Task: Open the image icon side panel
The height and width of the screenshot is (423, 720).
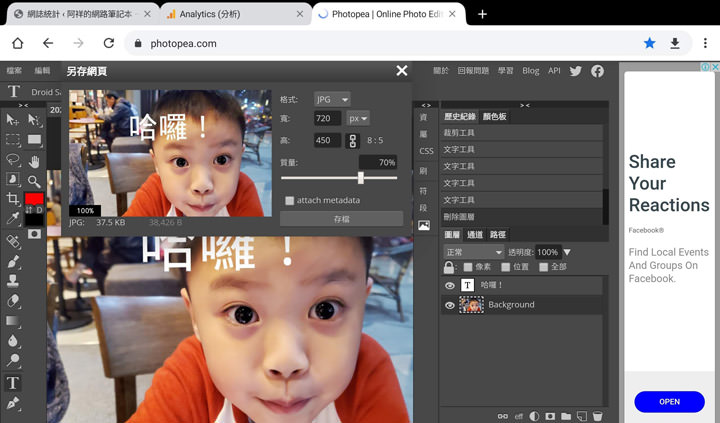Action: 424,226
